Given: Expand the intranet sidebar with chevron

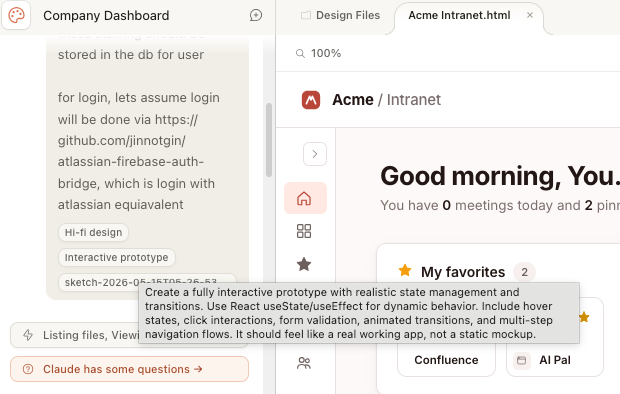Looking at the screenshot, I should tap(315, 154).
